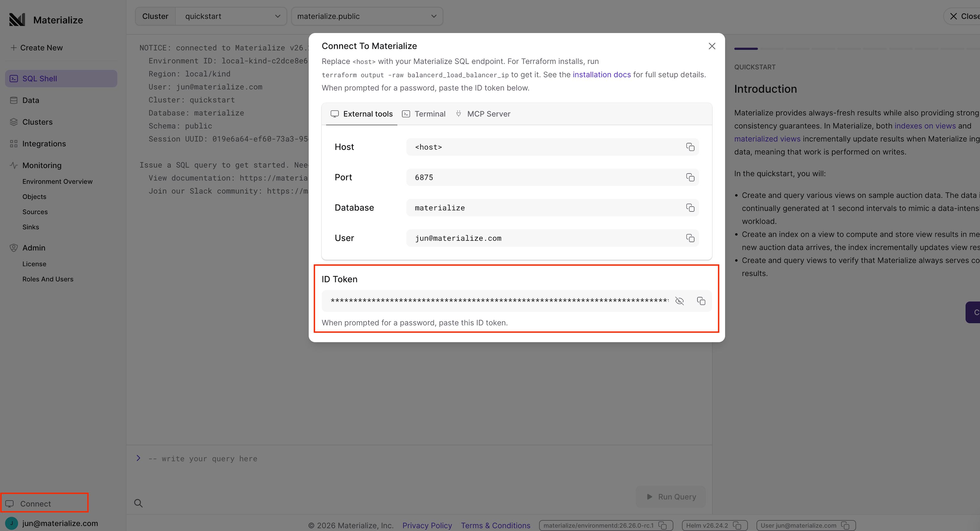The height and width of the screenshot is (531, 980).
Task: Open the materialize.public schema dropdown
Action: (367, 16)
